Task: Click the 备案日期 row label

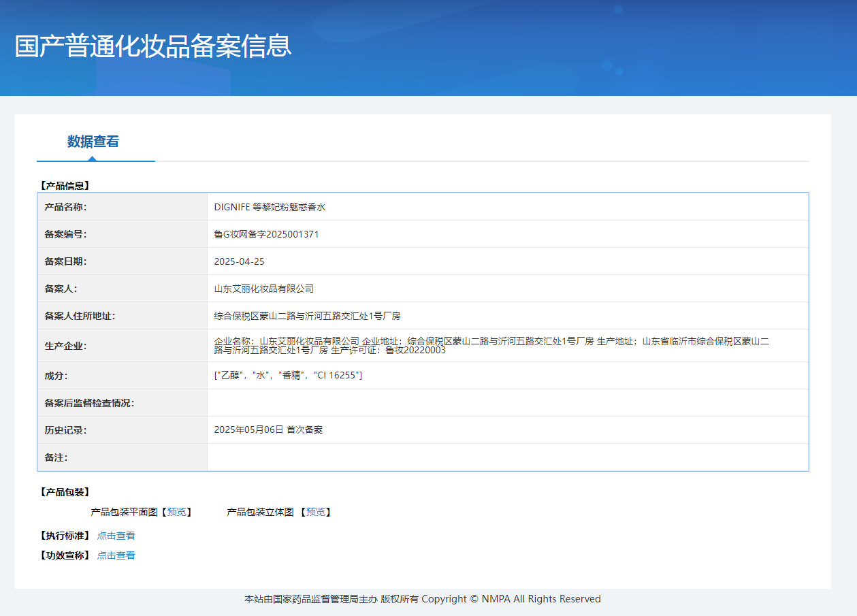Action: point(65,261)
